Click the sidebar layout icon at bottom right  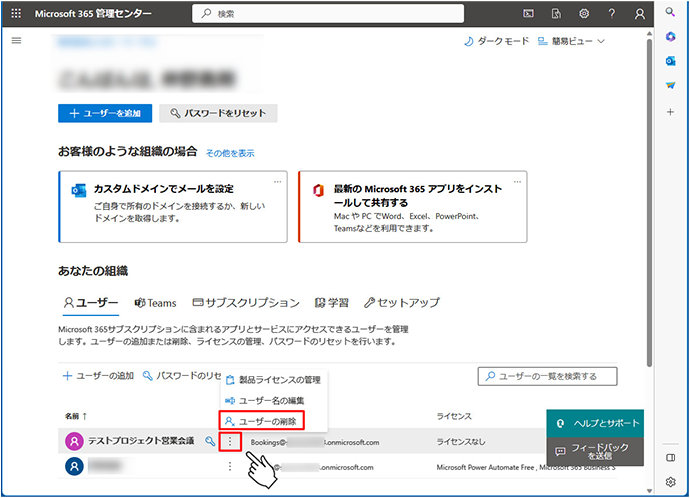click(x=670, y=458)
